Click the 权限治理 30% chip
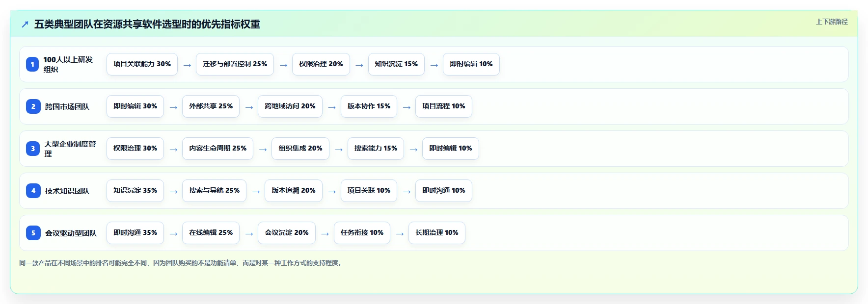The image size is (868, 304). tap(135, 149)
